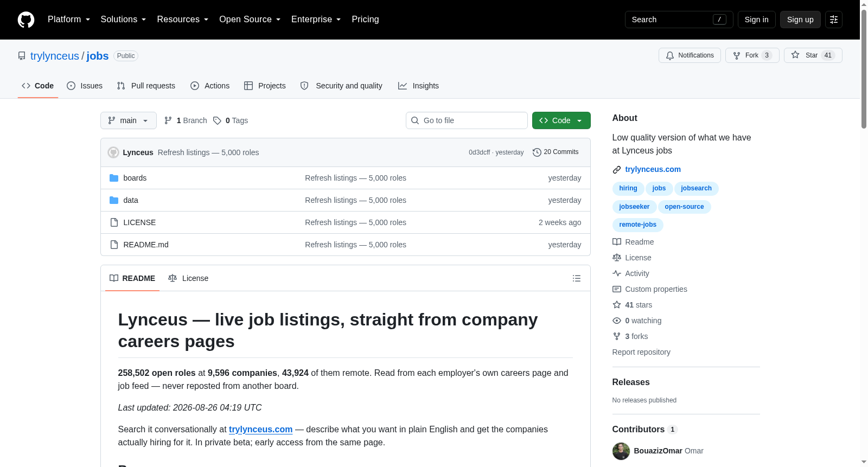Click the boards folder icon

(x=114, y=178)
